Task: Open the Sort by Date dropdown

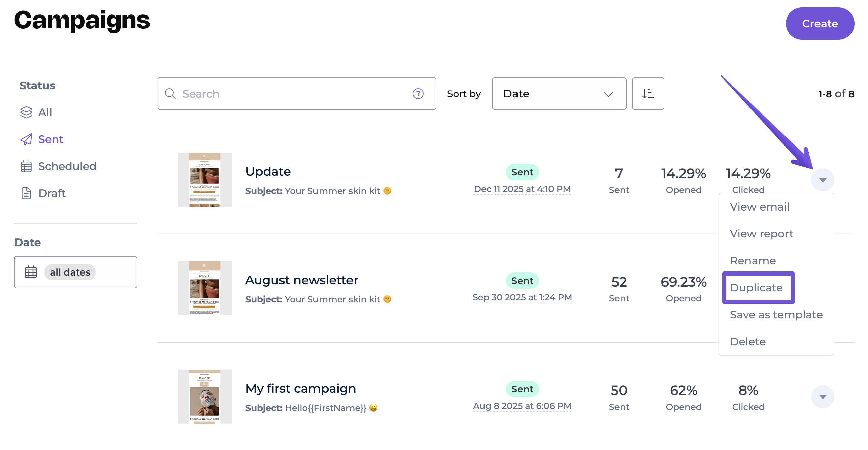Action: pyautogui.click(x=559, y=94)
